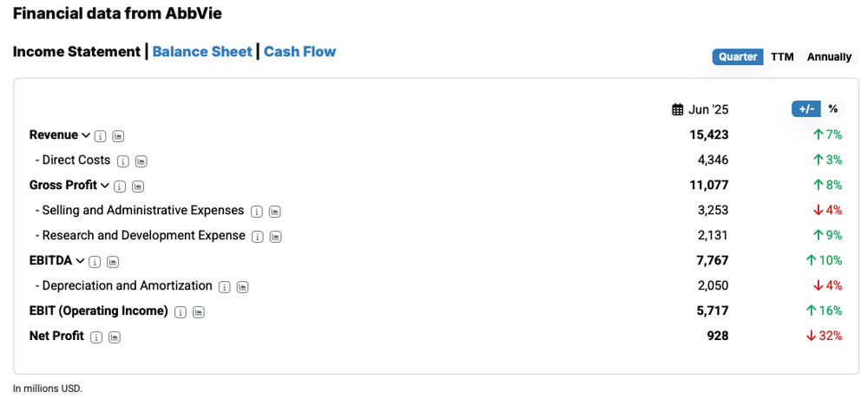Click the chart icon beside Direct Costs

pos(141,161)
